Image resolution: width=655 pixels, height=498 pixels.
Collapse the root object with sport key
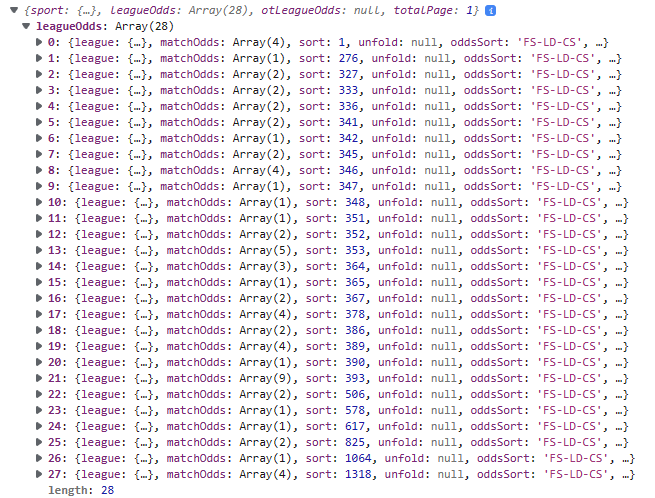point(14,10)
